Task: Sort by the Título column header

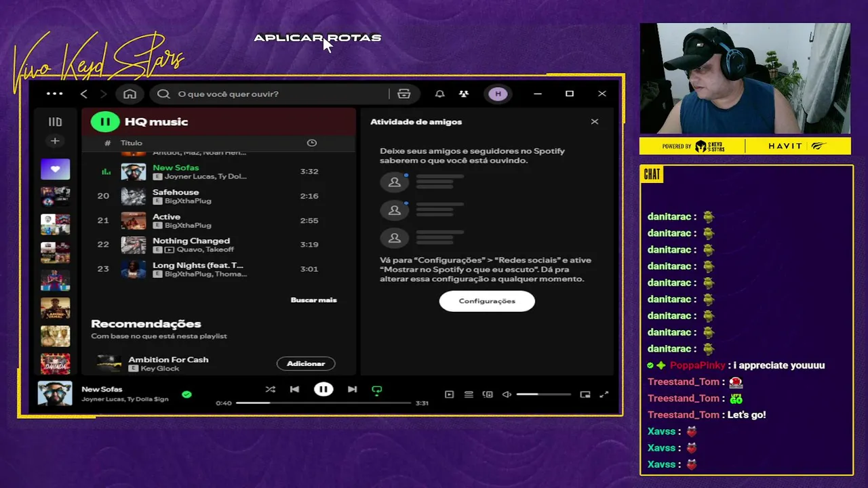Action: point(132,143)
